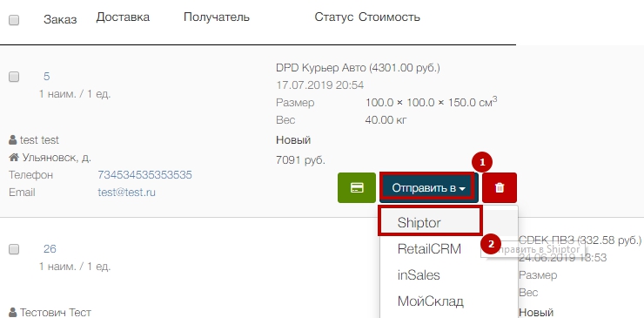This screenshot has height=318, width=644.
Task: Select МойСклад in the send-to list
Action: click(x=431, y=301)
